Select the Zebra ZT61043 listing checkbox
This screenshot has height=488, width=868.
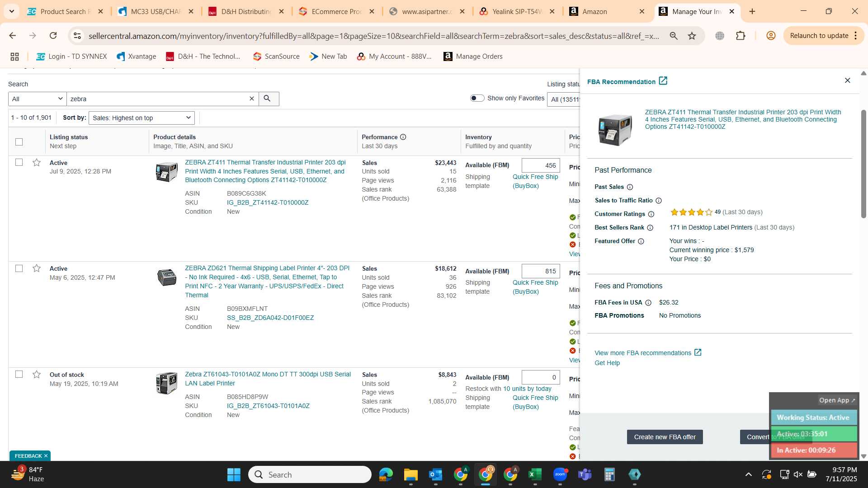click(19, 374)
